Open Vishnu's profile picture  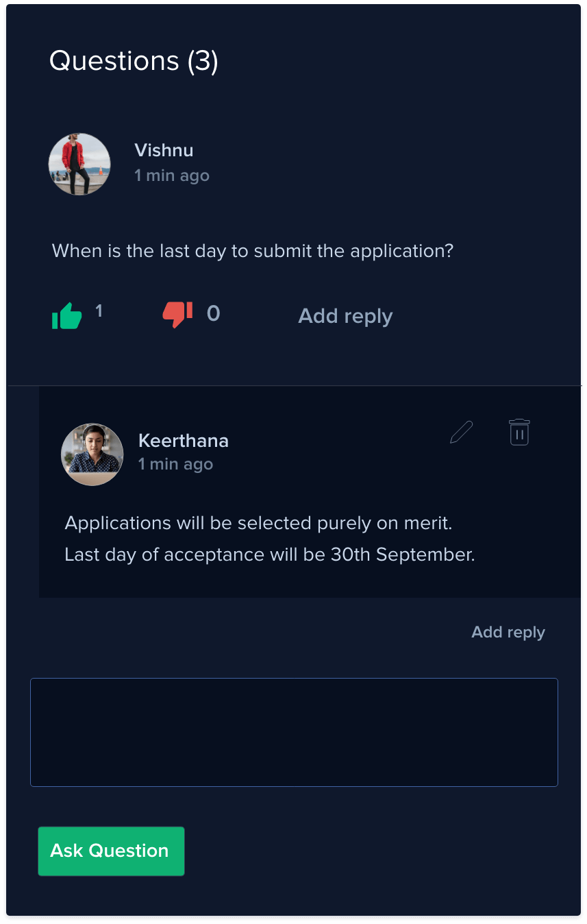[79, 165]
